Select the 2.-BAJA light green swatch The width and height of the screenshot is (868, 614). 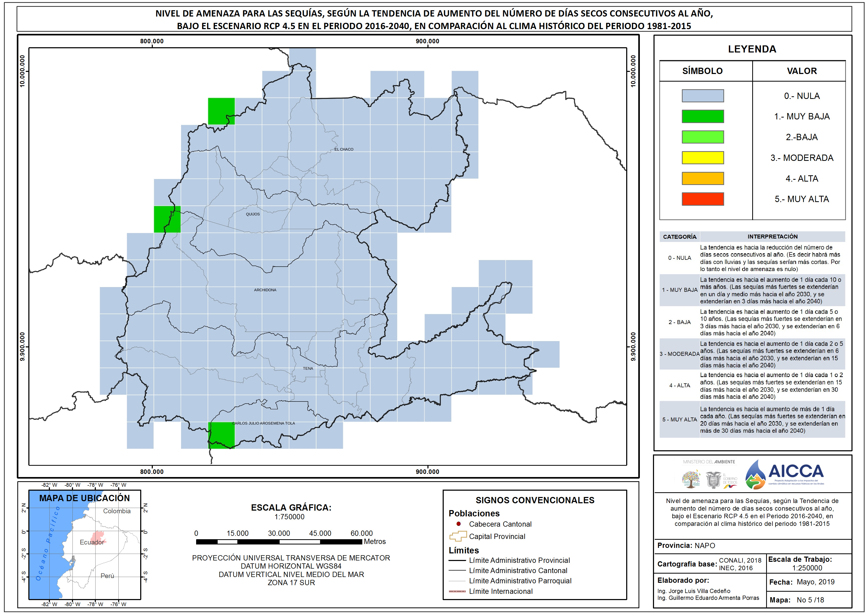click(x=703, y=137)
